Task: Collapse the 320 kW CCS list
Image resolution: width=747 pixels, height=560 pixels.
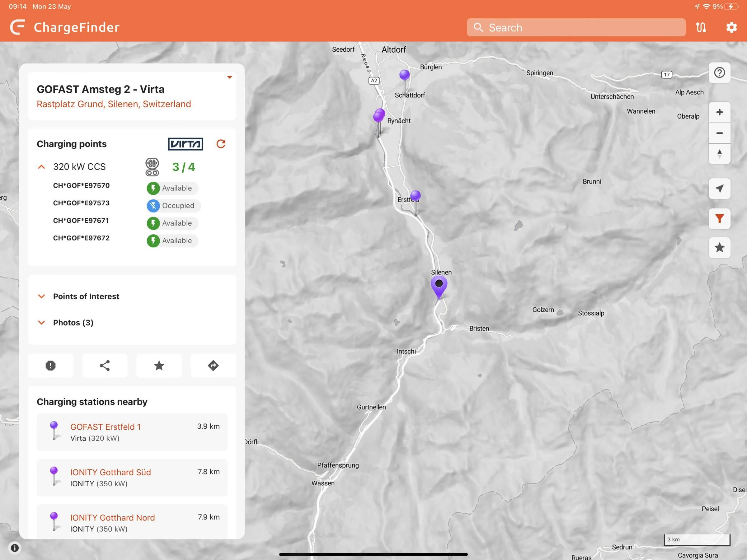Action: [41, 167]
